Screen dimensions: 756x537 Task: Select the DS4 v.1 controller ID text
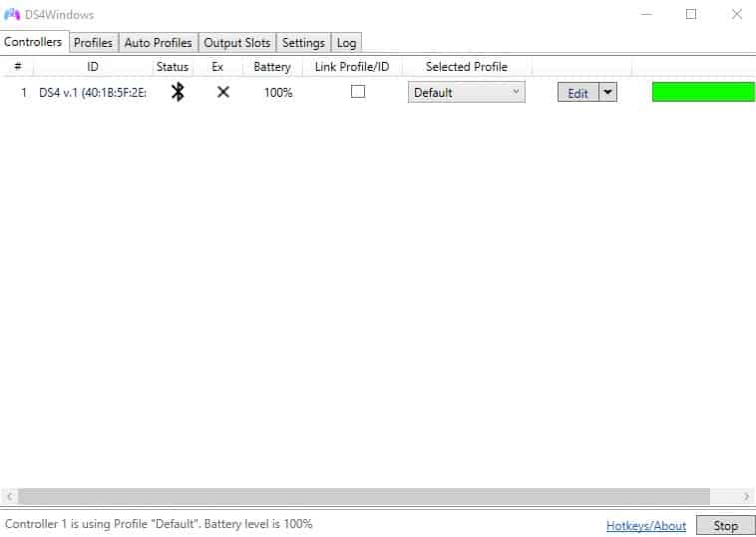click(x=93, y=92)
